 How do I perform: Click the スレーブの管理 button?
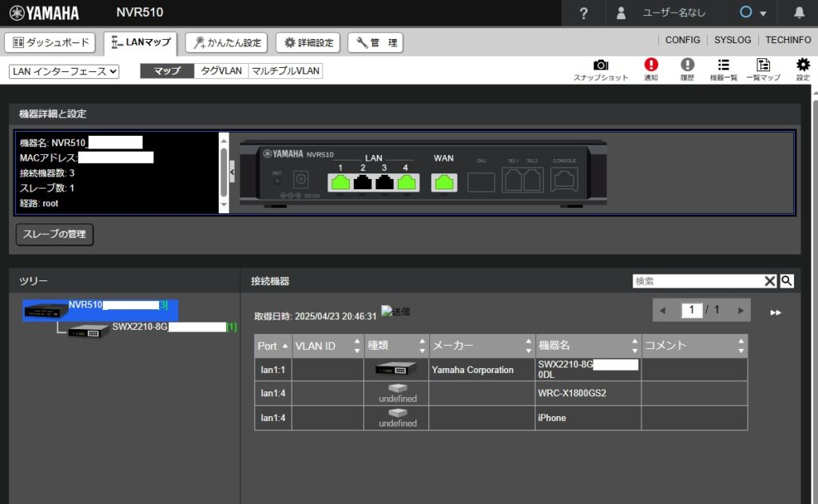55,234
